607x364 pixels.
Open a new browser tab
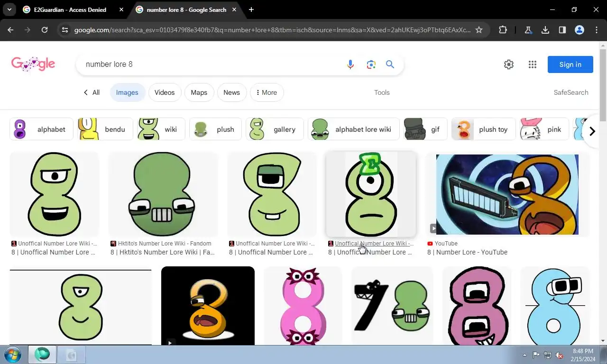click(x=251, y=9)
